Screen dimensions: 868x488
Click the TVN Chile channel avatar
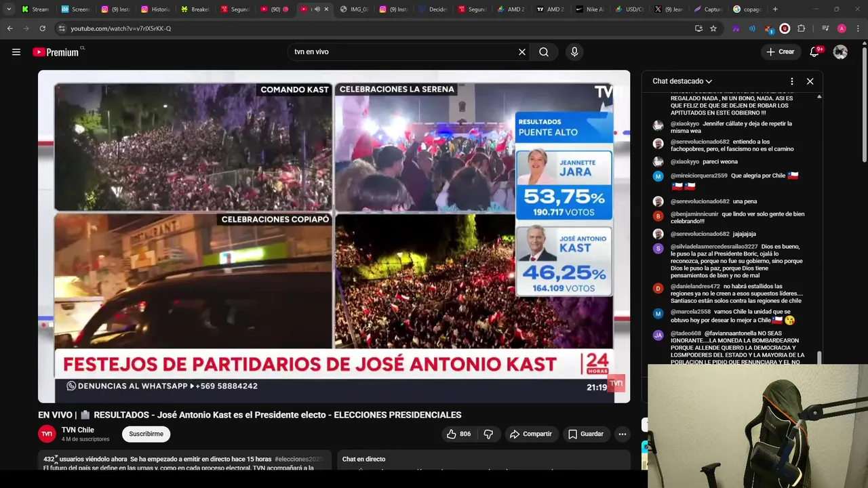pos(47,434)
